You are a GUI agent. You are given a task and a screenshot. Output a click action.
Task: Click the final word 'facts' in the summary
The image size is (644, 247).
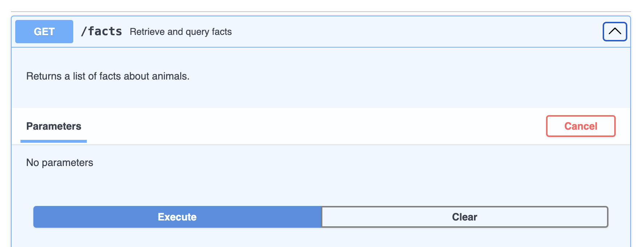coord(222,32)
